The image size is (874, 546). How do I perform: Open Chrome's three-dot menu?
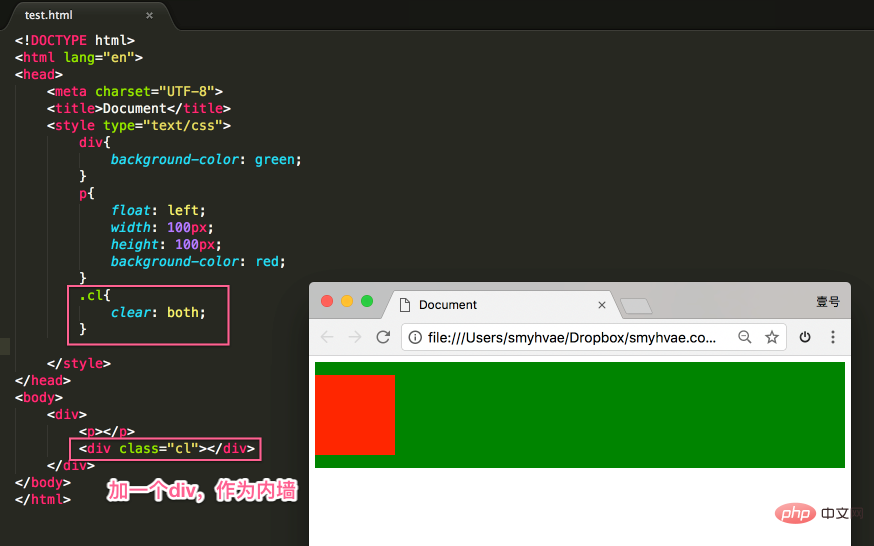pyautogui.click(x=833, y=337)
